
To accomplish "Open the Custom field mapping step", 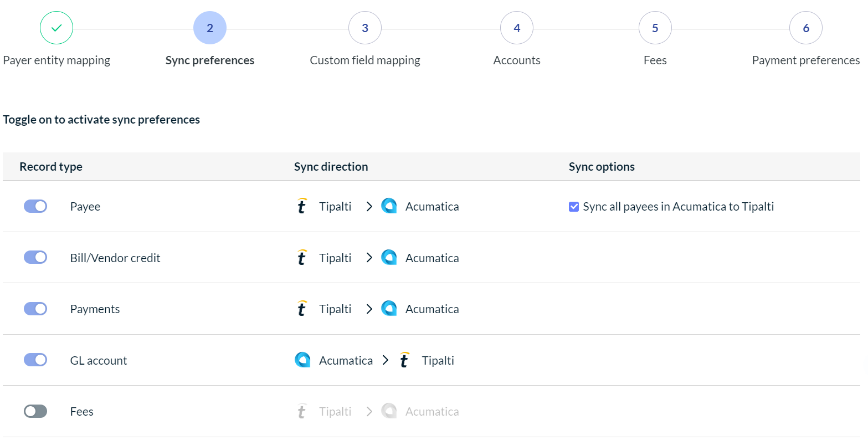I will 364,28.
